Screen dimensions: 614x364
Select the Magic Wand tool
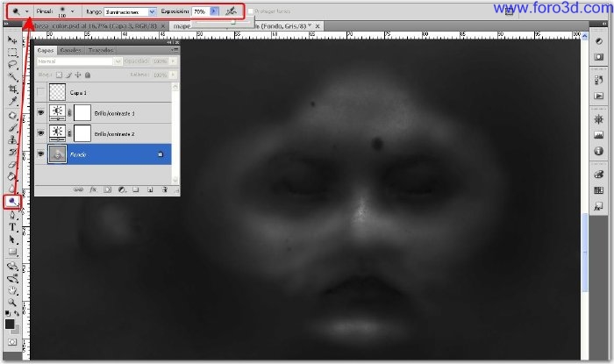pyautogui.click(x=12, y=76)
